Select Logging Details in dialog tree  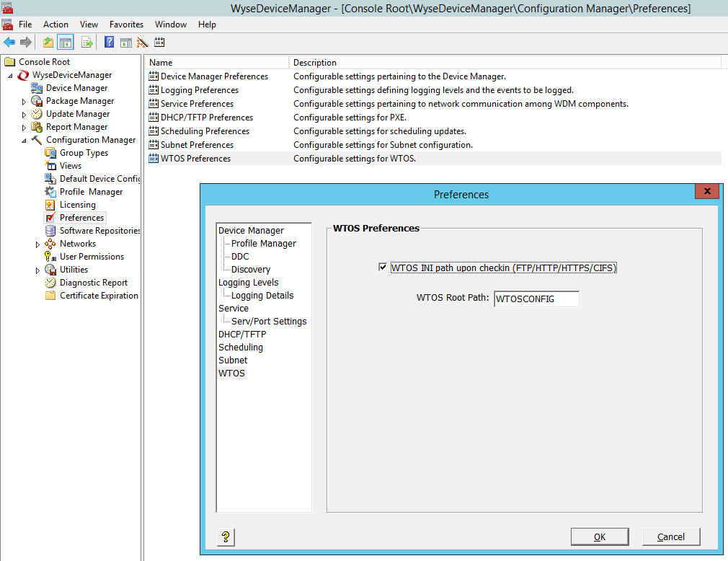tap(262, 296)
